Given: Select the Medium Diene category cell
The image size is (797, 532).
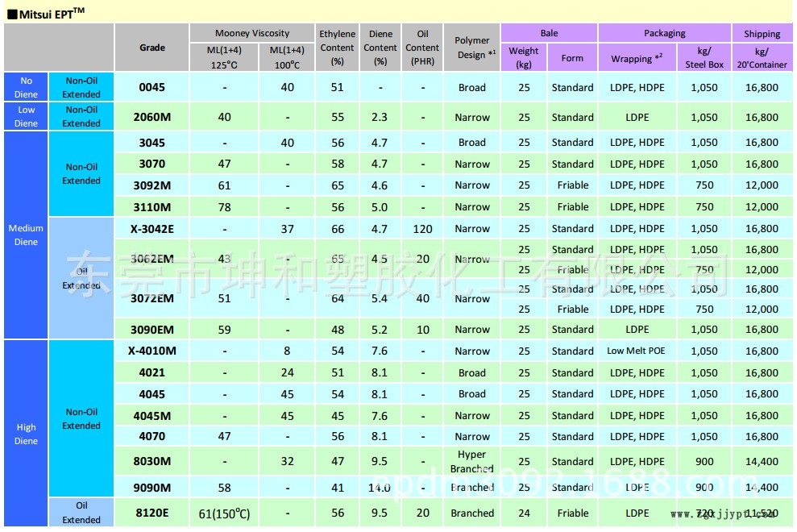Looking at the screenshot, I should tap(26, 235).
